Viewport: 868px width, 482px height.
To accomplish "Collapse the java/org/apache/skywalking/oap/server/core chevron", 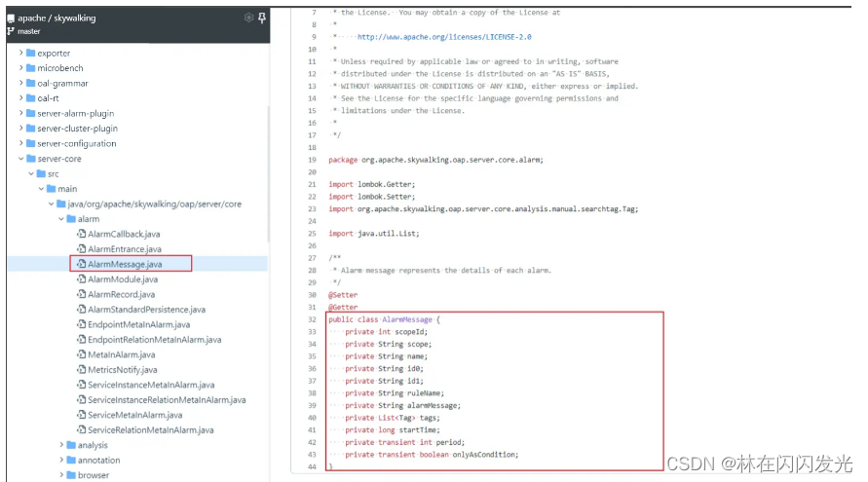I will [51, 204].
